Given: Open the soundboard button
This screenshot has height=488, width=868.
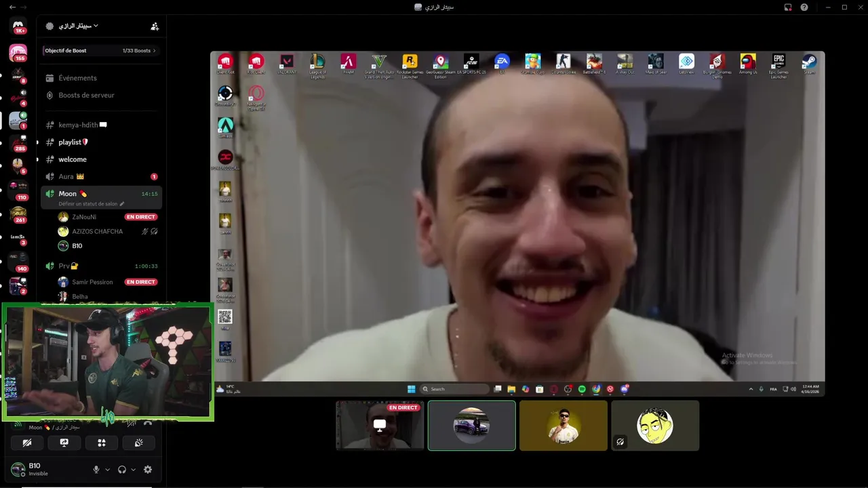Looking at the screenshot, I should click(139, 443).
